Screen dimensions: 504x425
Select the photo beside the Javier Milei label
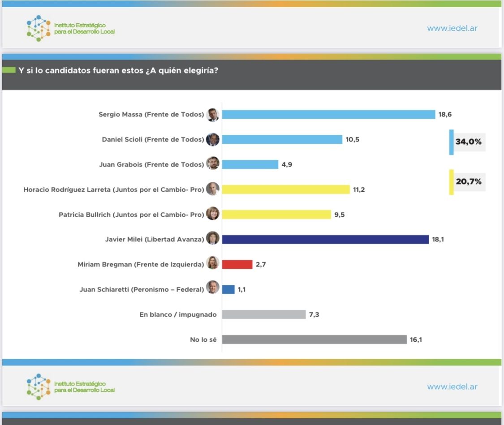212,239
